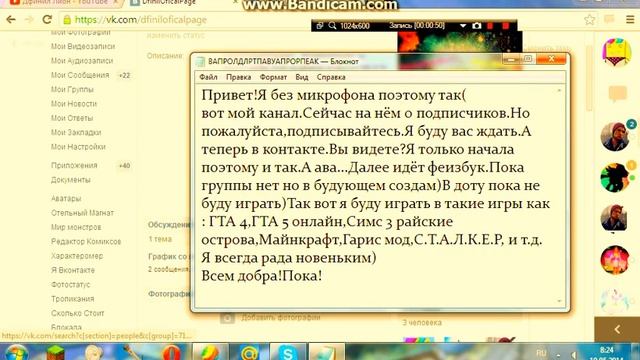The image size is (640, 360).
Task: Pause Bandicam recording with the first red button
Action: 490,26
